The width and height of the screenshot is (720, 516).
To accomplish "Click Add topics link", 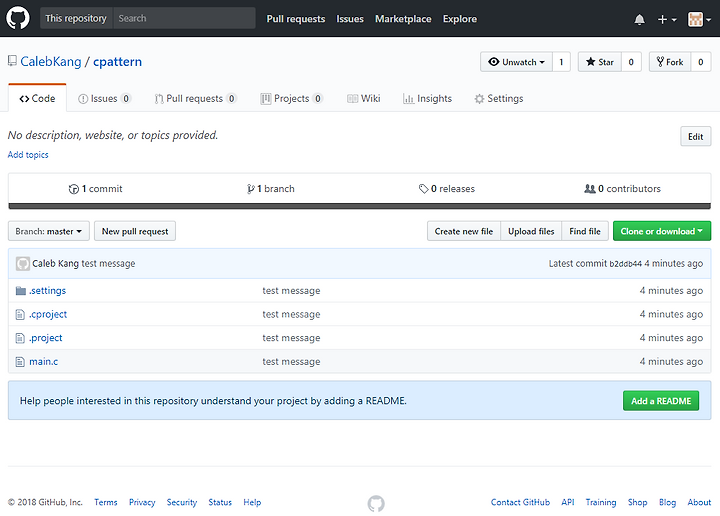I will pos(28,155).
